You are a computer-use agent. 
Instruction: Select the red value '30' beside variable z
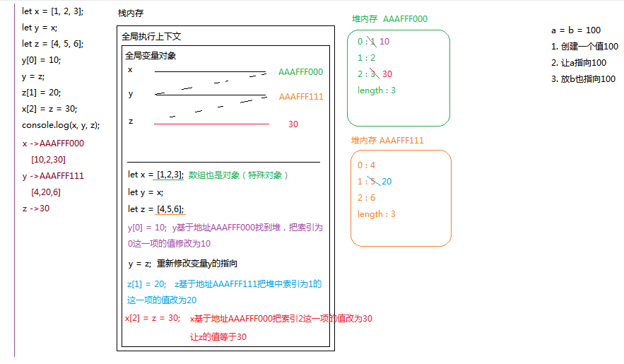pos(293,124)
